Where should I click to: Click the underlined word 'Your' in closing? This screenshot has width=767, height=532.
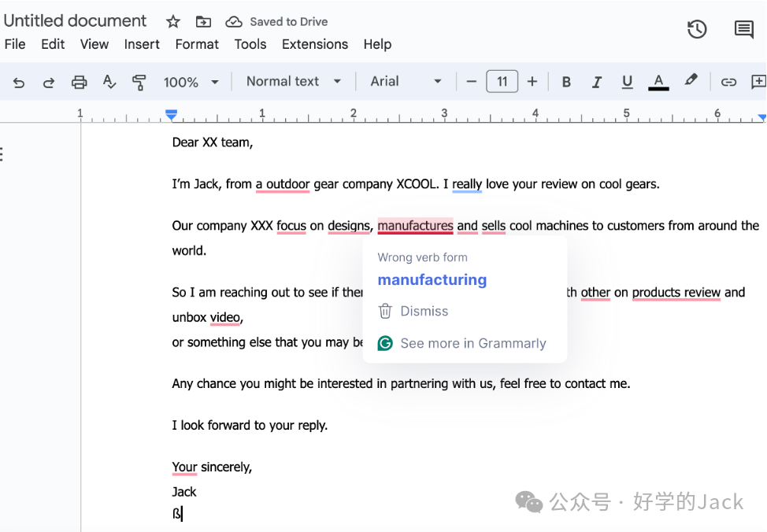[x=184, y=467]
